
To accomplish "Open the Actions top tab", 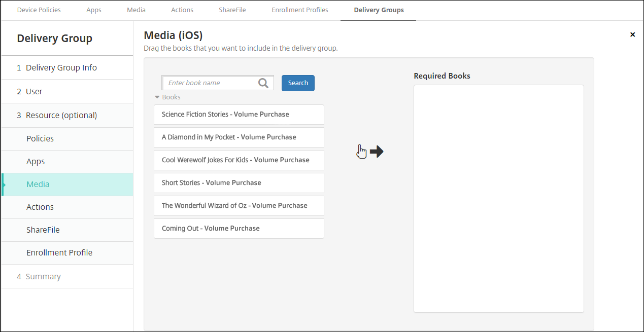I will [x=182, y=10].
